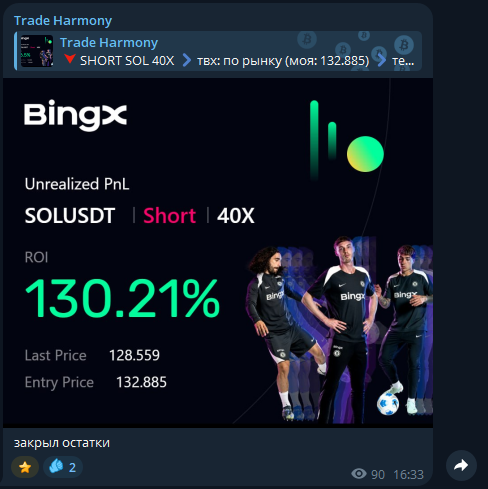Toggle the star reaction on the message
The image size is (488, 489).
[x=25, y=467]
